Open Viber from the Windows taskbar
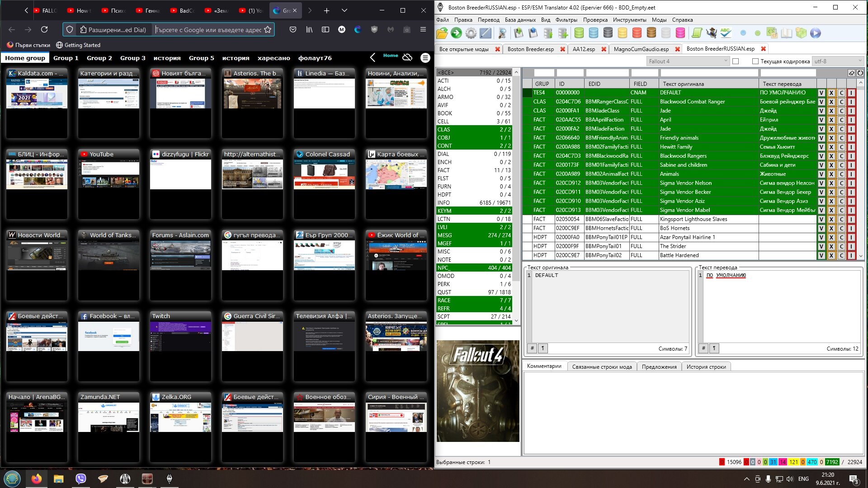 point(80,479)
